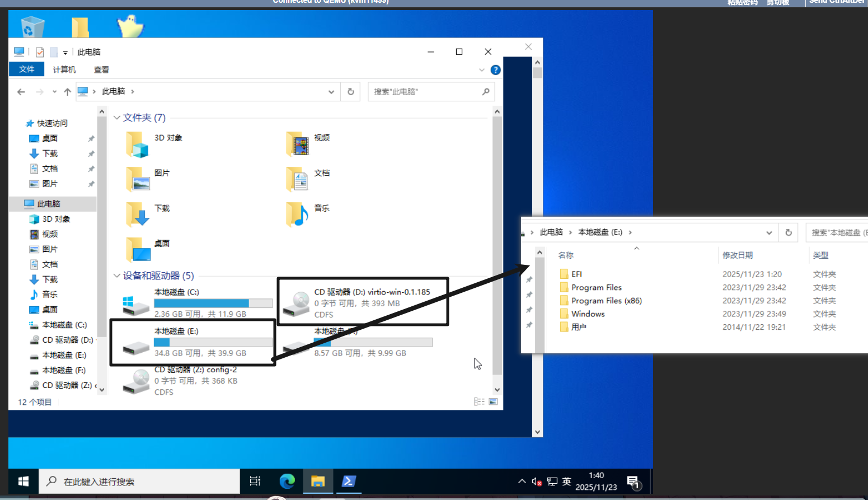Screen dimensions: 868x500
Task: Open the 查看 ribbon tab
Action: click(101, 69)
